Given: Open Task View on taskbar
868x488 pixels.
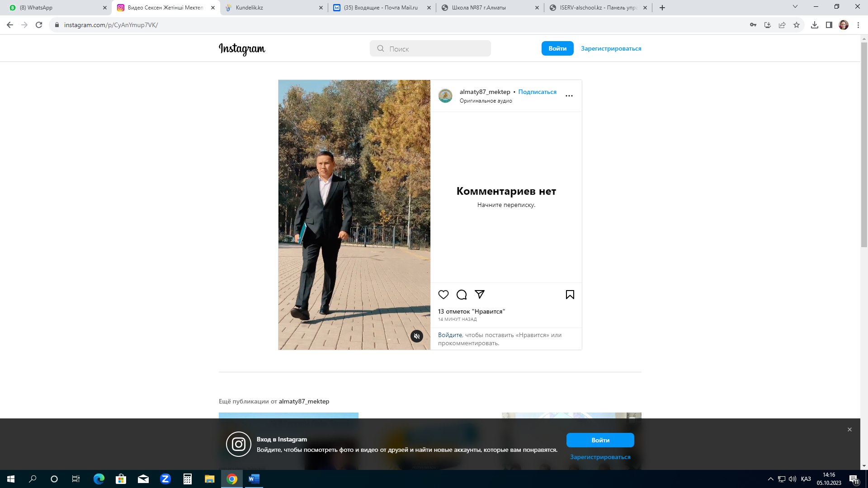Looking at the screenshot, I should pyautogui.click(x=76, y=479).
